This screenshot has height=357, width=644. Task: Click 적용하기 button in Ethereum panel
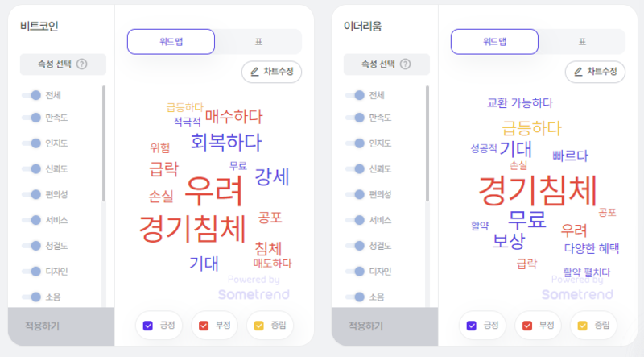[x=385, y=326]
